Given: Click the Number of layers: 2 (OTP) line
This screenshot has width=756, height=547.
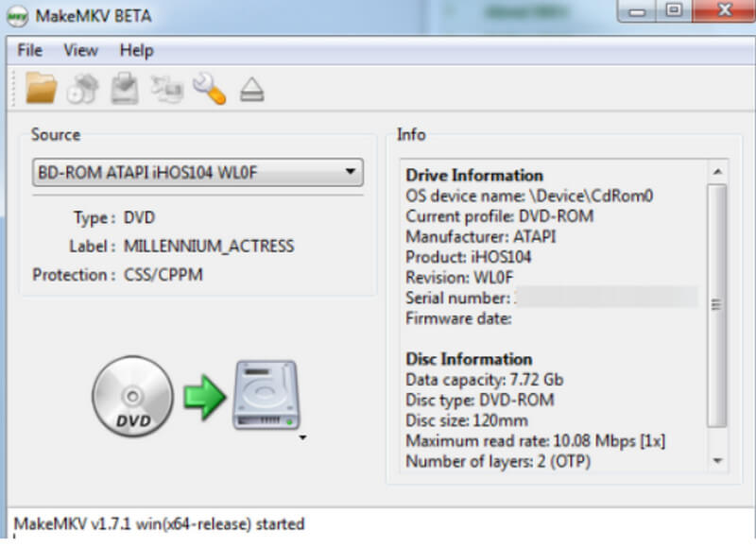Looking at the screenshot, I should point(498,461).
